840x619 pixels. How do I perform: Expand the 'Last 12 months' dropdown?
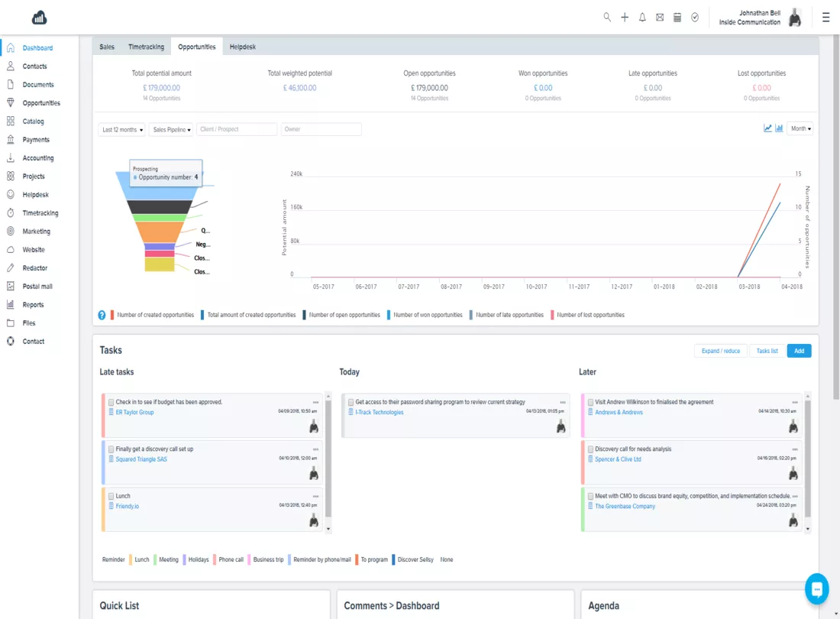pyautogui.click(x=121, y=130)
